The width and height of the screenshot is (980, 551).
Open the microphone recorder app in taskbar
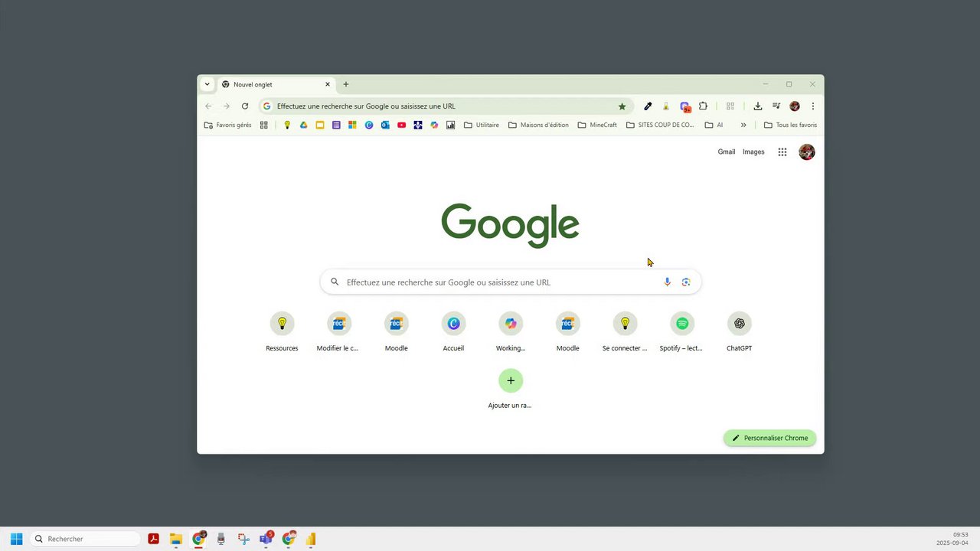[221, 539]
